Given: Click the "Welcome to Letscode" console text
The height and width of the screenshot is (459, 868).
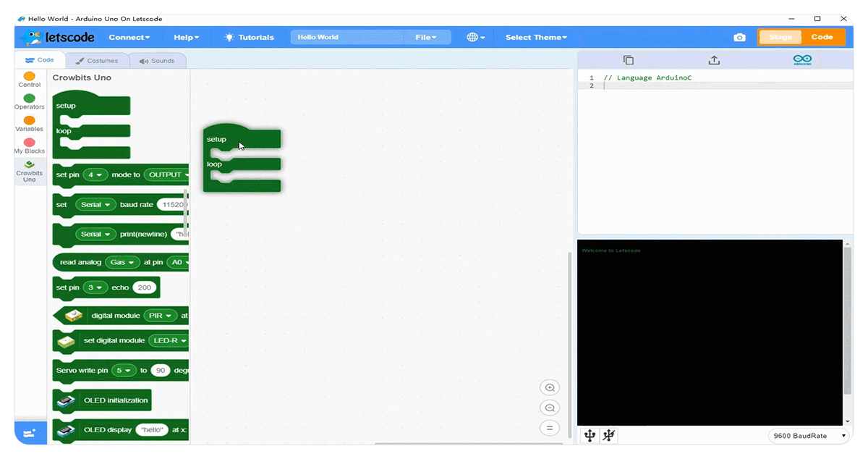Looking at the screenshot, I should [611, 250].
